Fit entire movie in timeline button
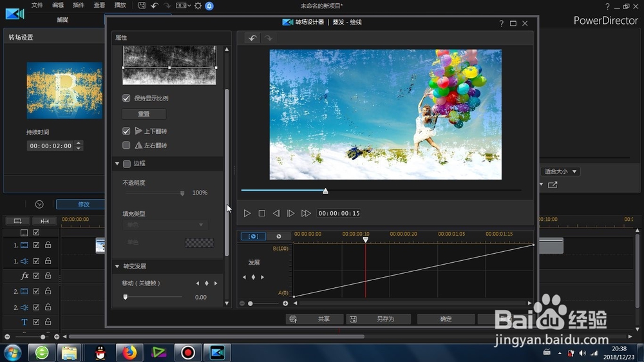This screenshot has width=644, height=362. point(44,221)
